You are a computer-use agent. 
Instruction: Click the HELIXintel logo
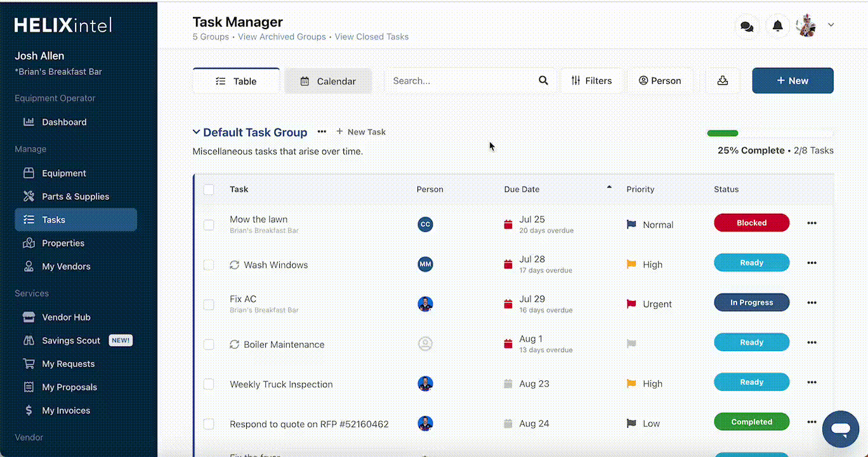63,25
